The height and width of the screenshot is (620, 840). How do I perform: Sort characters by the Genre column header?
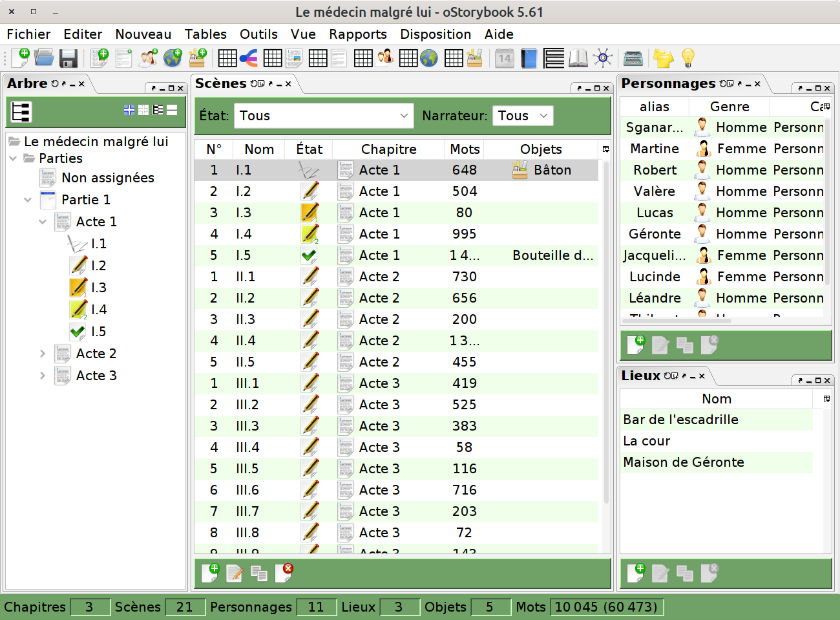pyautogui.click(x=730, y=107)
